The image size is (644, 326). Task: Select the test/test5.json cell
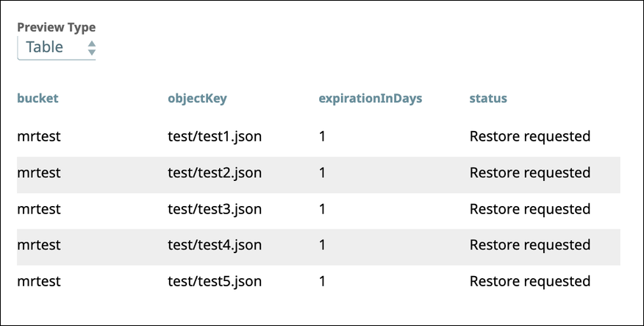tap(215, 281)
